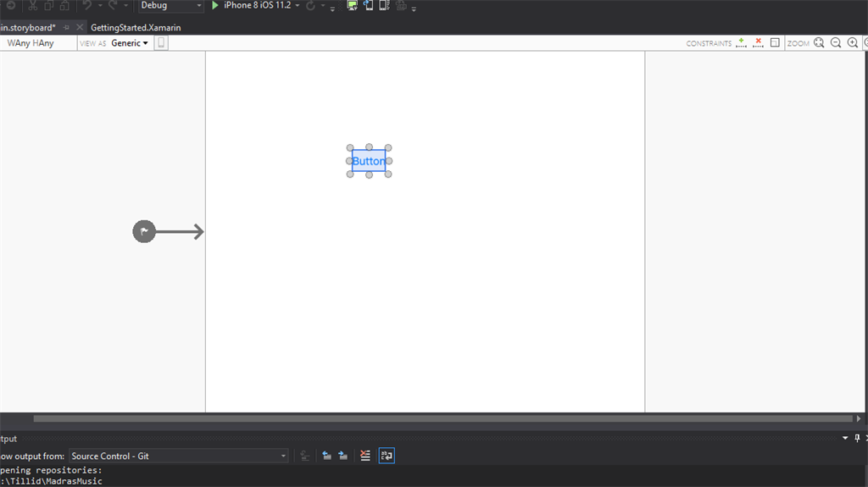Click the horizontal scrollbar right arrow
The width and height of the screenshot is (868, 487).
859,419
